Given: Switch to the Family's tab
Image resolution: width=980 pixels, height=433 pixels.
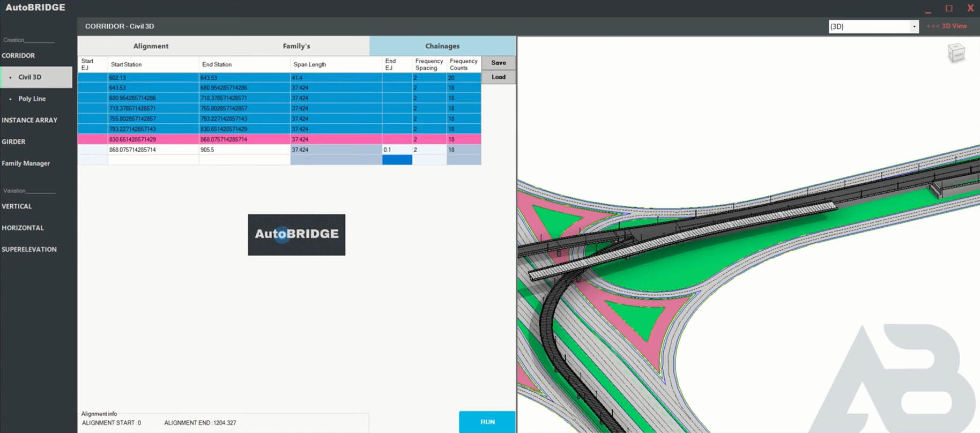Looking at the screenshot, I should pyautogui.click(x=296, y=46).
